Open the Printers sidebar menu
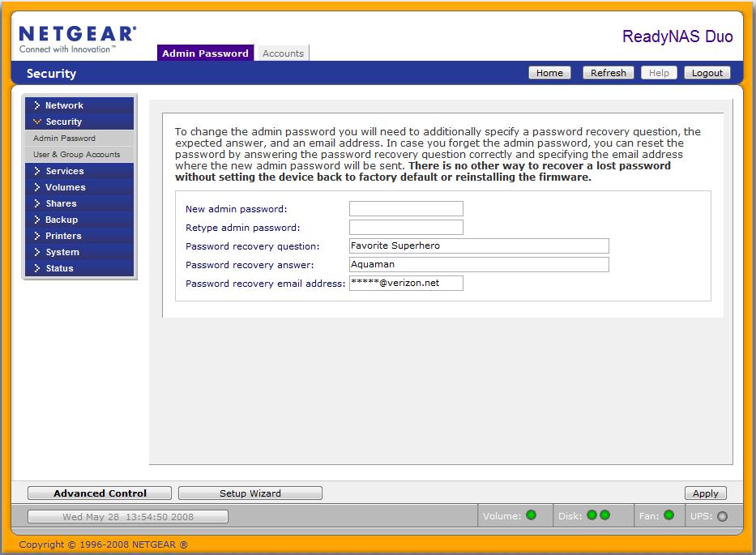The height and width of the screenshot is (555, 756). [79, 236]
